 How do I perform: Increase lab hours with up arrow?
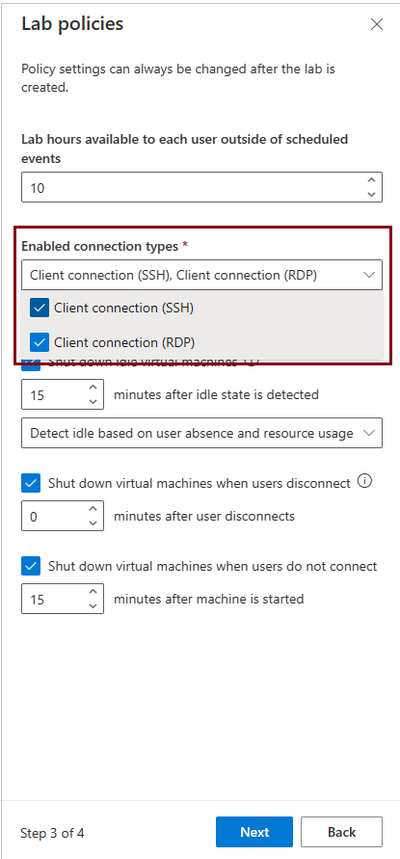coord(371,181)
